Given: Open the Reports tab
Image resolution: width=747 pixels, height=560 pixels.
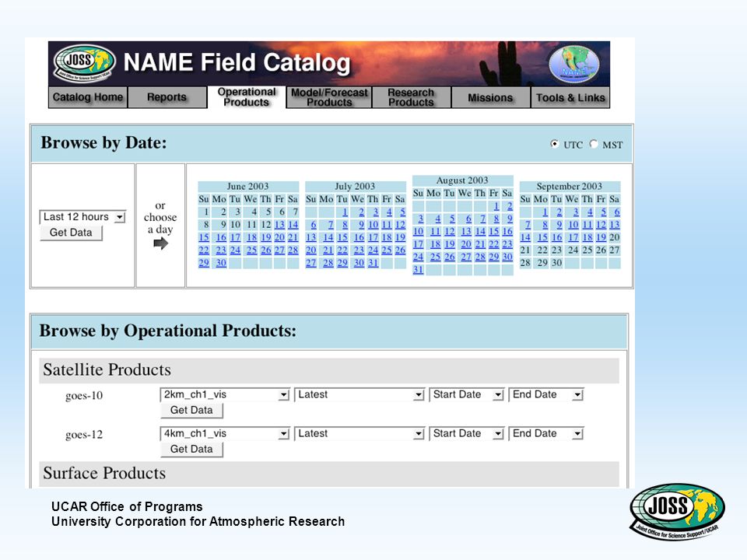Looking at the screenshot, I should [167, 97].
